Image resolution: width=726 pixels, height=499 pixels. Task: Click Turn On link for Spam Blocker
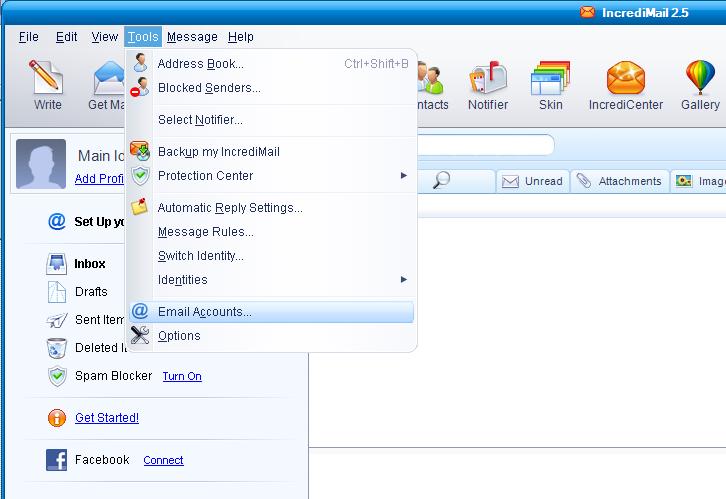click(182, 376)
